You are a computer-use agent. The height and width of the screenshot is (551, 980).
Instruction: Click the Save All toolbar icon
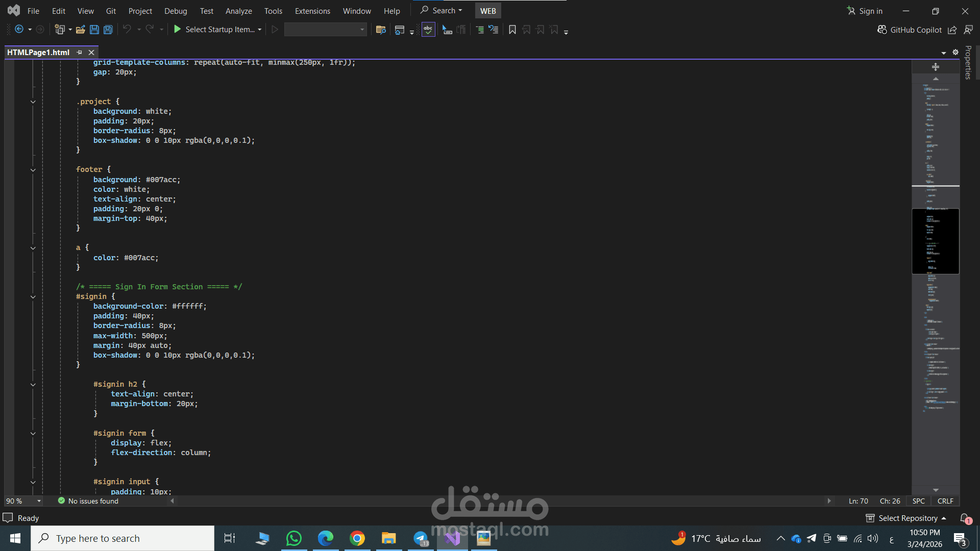108,30
